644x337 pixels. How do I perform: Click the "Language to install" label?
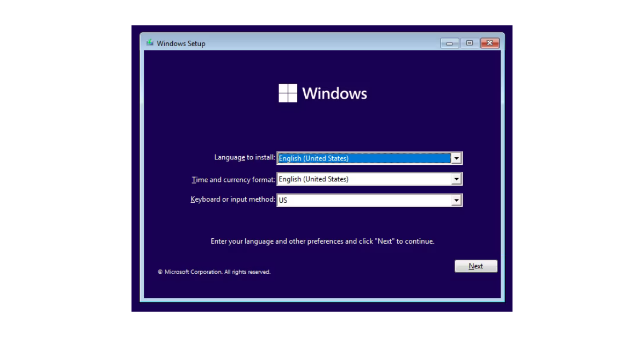(x=244, y=158)
